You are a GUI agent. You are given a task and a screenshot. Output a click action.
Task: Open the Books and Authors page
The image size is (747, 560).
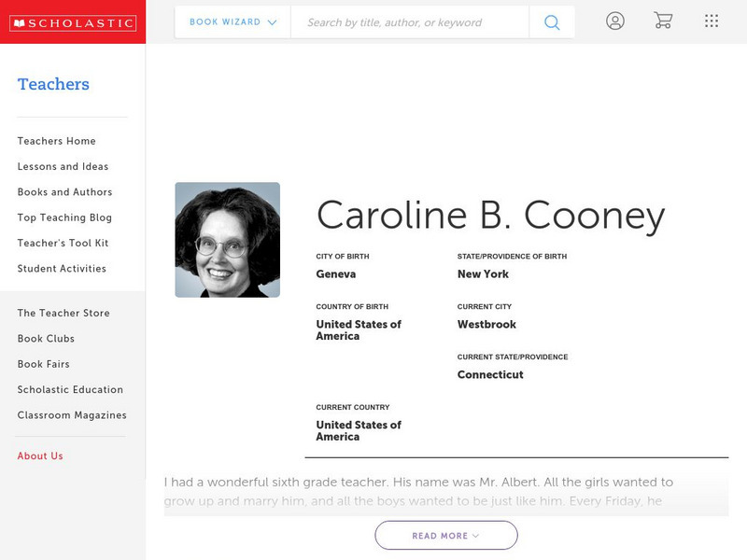63,192
